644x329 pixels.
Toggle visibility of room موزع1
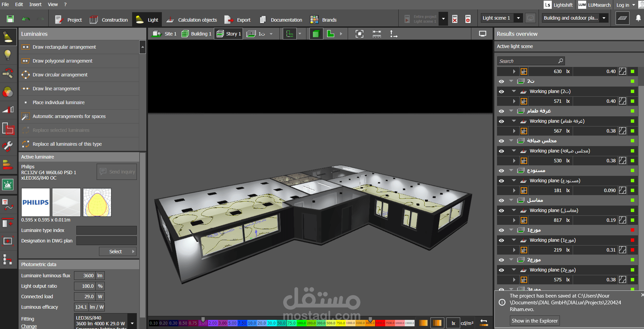click(501, 230)
